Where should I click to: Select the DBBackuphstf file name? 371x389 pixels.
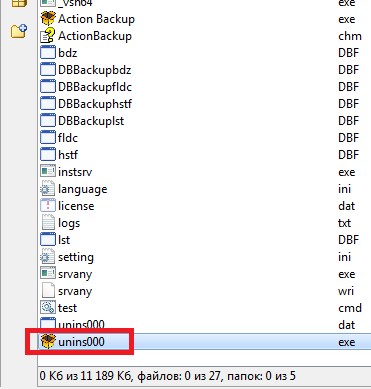95,104
